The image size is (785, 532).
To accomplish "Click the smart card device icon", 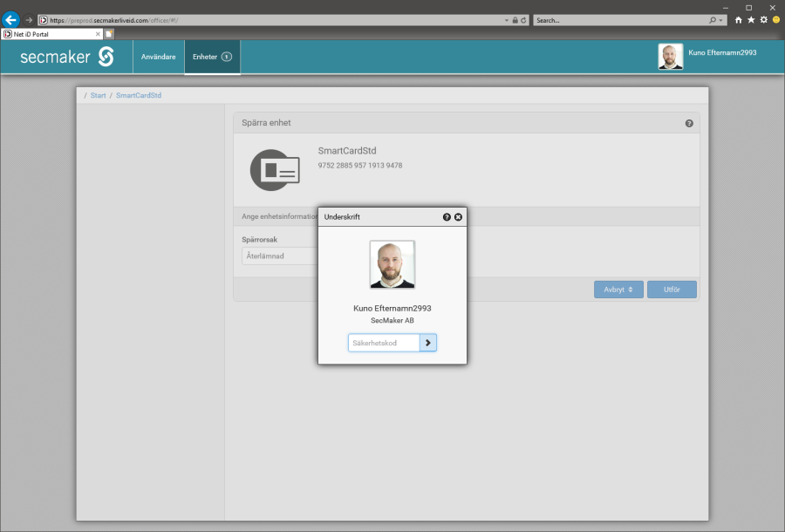I will click(x=275, y=170).
